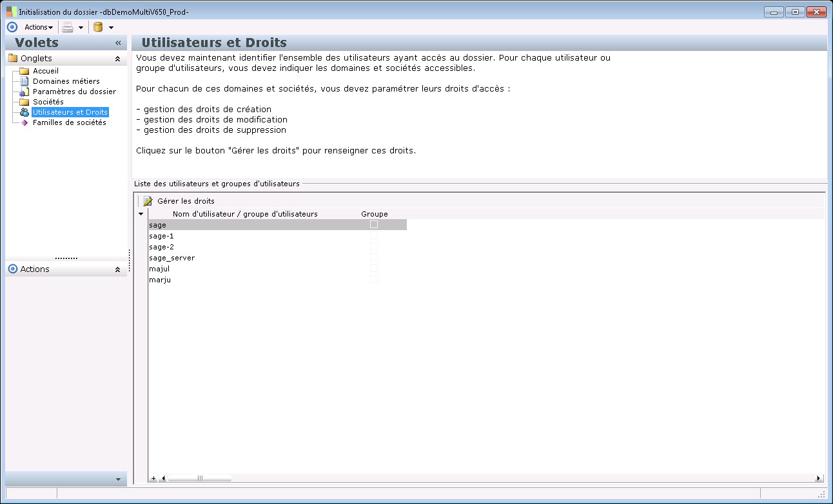Click the pane splitter dots above Actions
833x504 pixels.
[66, 258]
